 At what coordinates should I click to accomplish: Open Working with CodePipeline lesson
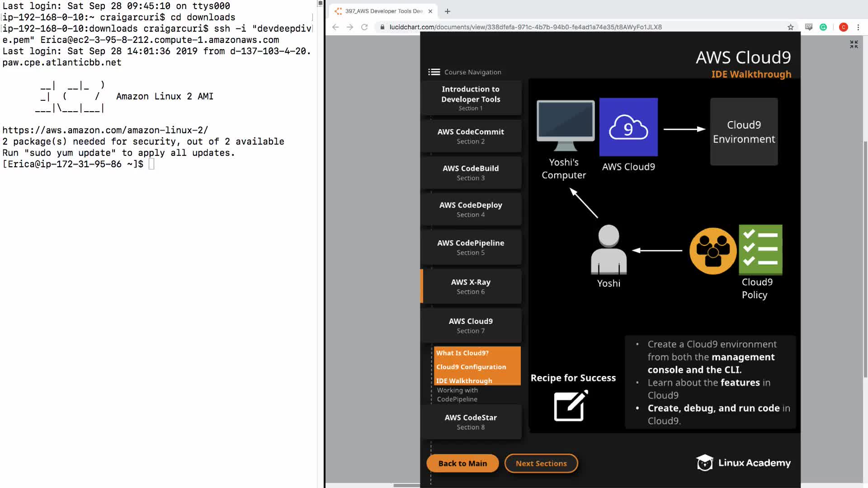point(457,394)
